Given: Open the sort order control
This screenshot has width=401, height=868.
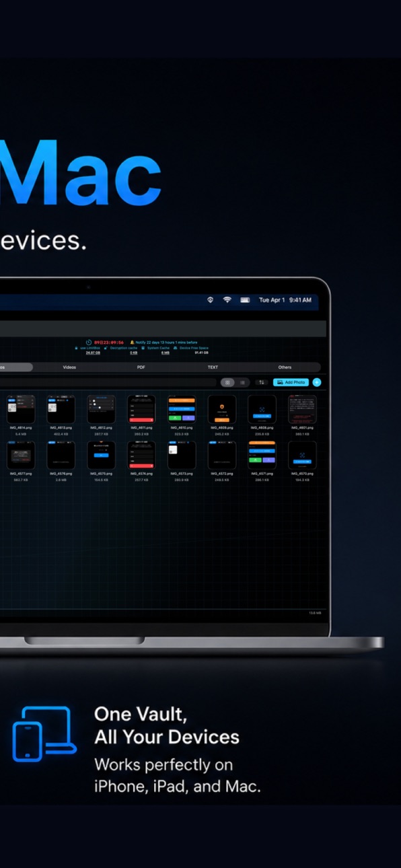Looking at the screenshot, I should (x=261, y=382).
